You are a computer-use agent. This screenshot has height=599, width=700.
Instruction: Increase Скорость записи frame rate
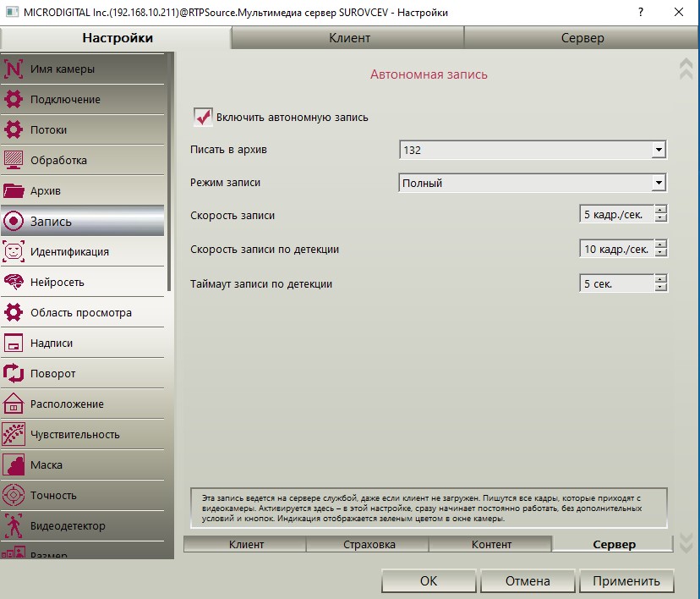coord(661,210)
